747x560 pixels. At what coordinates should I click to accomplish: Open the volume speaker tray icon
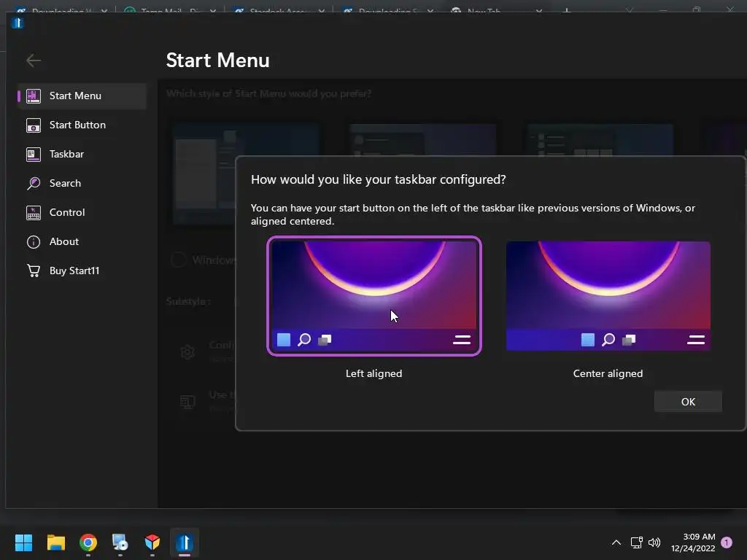coord(654,542)
